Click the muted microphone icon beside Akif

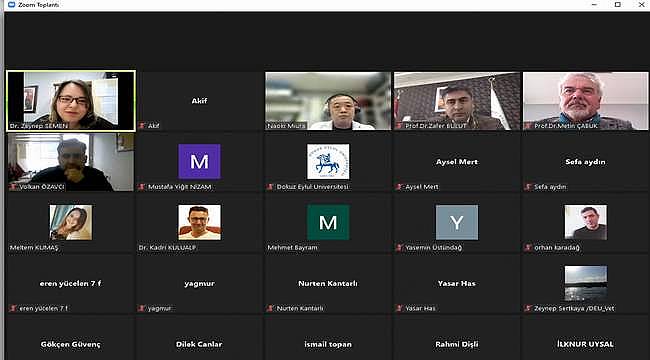[x=142, y=126]
